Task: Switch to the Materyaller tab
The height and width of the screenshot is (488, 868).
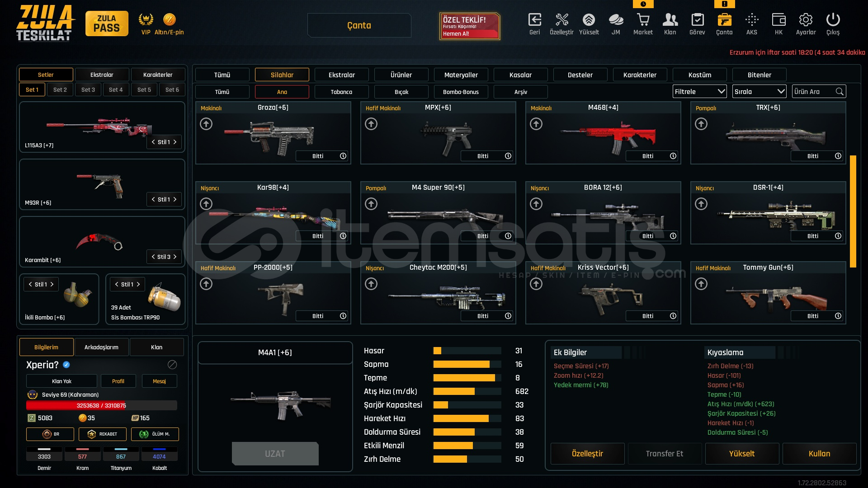Action: point(461,75)
